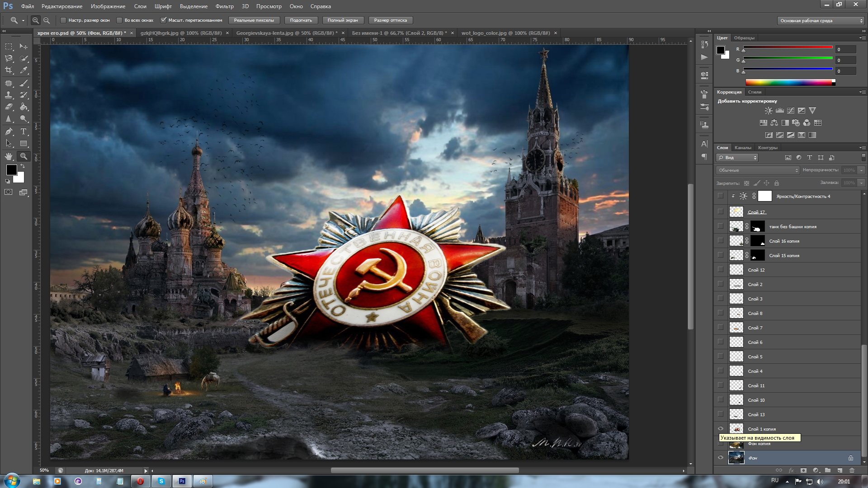Click the add layer style fx icon

point(791,470)
